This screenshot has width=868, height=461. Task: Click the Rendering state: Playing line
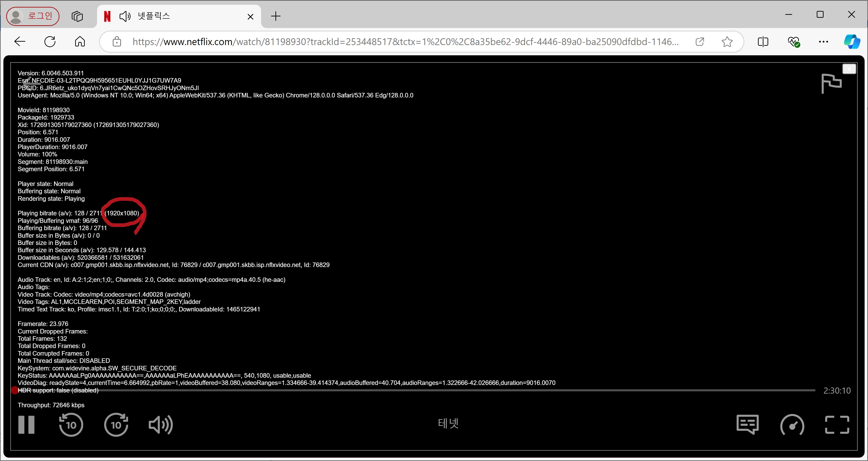pyautogui.click(x=51, y=199)
